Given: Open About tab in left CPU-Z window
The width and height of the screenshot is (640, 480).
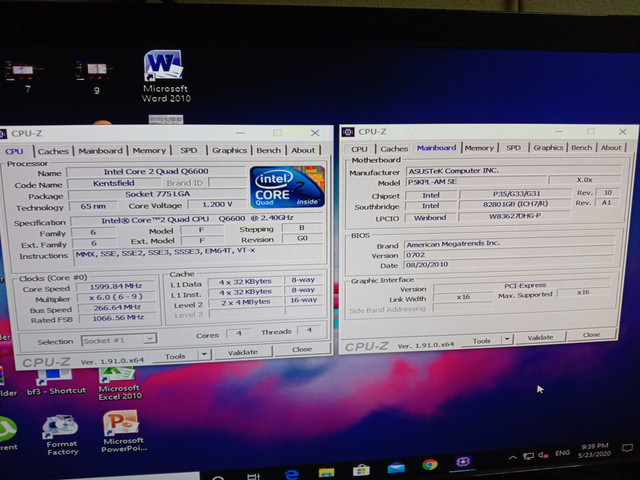Looking at the screenshot, I should point(303,150).
